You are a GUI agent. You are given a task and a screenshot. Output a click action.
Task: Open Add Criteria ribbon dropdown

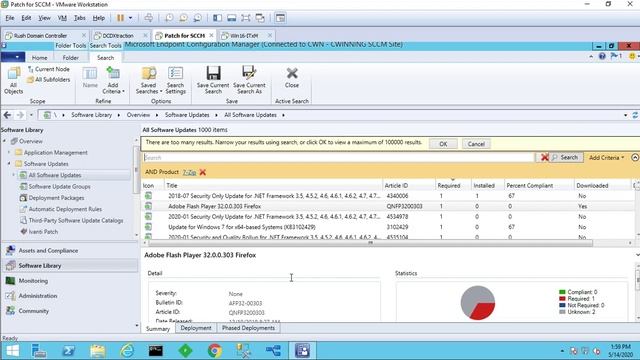113,80
